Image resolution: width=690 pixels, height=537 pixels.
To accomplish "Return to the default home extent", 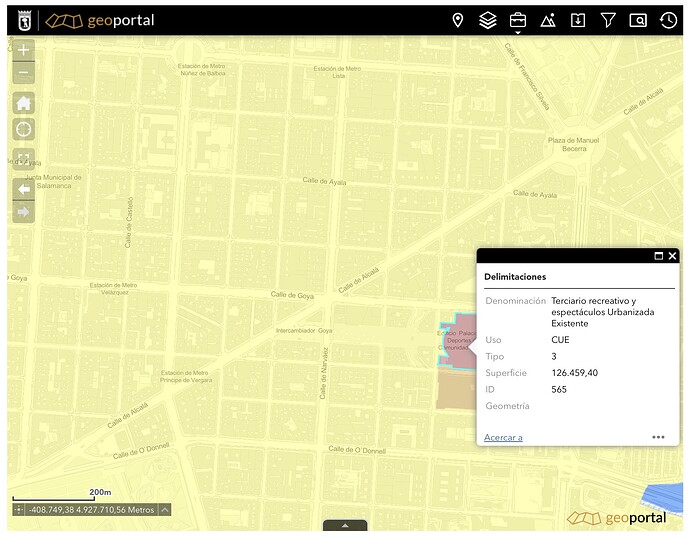I will coord(24,103).
